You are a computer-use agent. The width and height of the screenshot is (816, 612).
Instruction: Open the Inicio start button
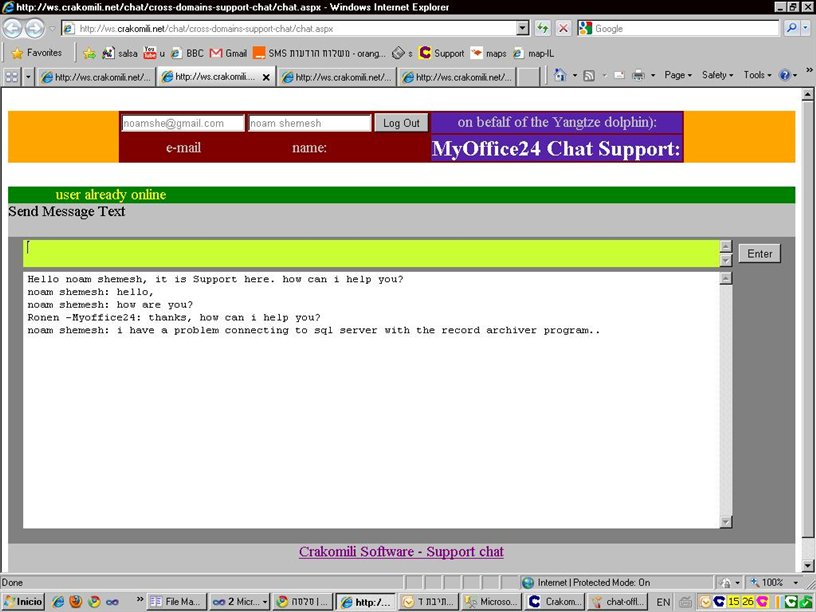[23, 602]
